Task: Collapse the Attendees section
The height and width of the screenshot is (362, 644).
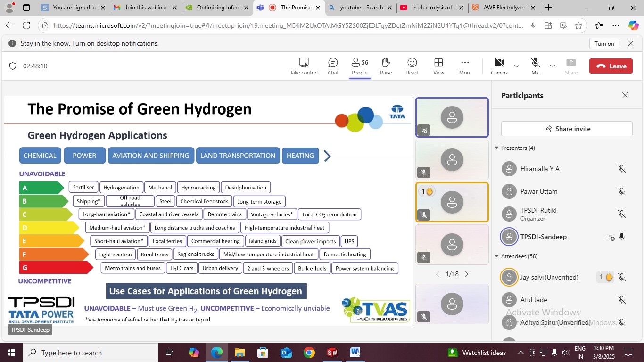Action: point(496,256)
